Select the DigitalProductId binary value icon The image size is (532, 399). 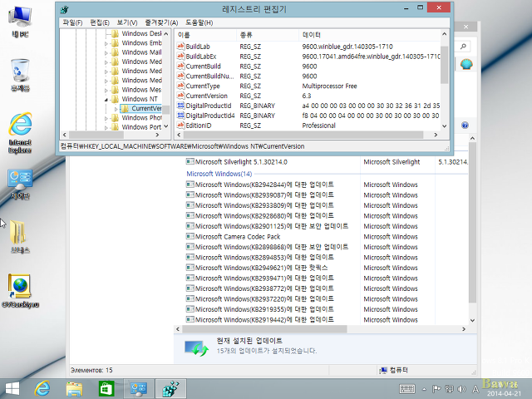180,106
